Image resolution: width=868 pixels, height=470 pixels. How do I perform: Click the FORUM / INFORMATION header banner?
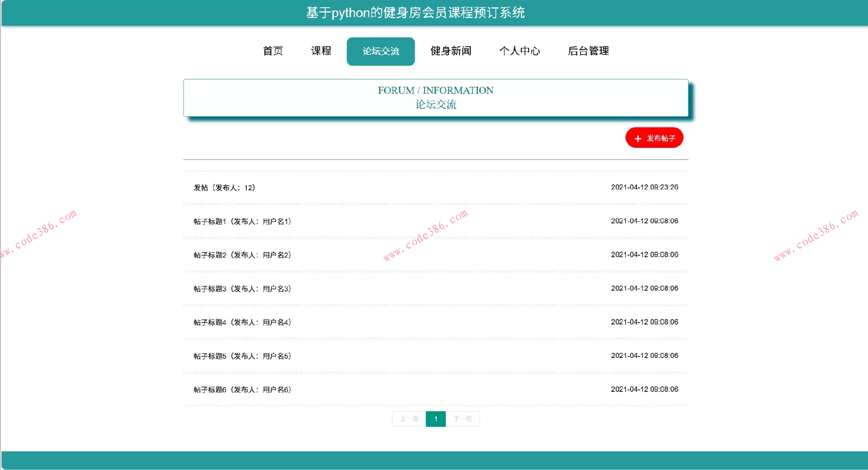pyautogui.click(x=435, y=97)
